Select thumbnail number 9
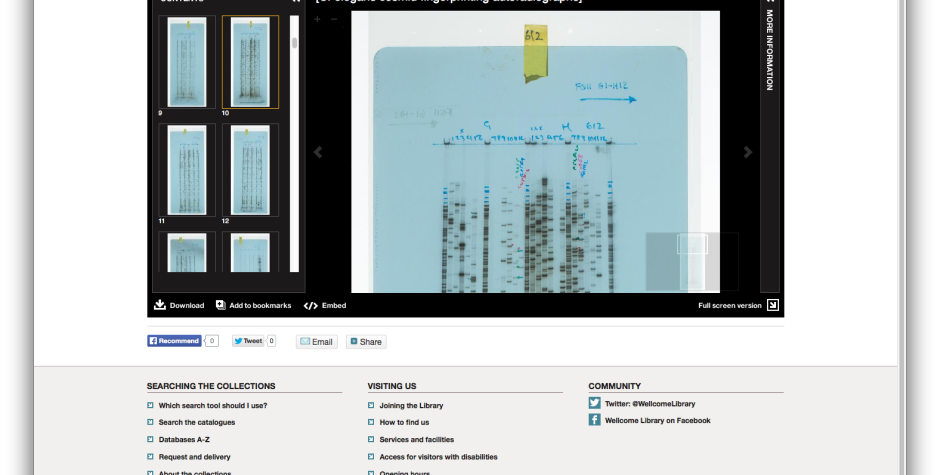The width and height of the screenshot is (940, 475). [x=187, y=62]
